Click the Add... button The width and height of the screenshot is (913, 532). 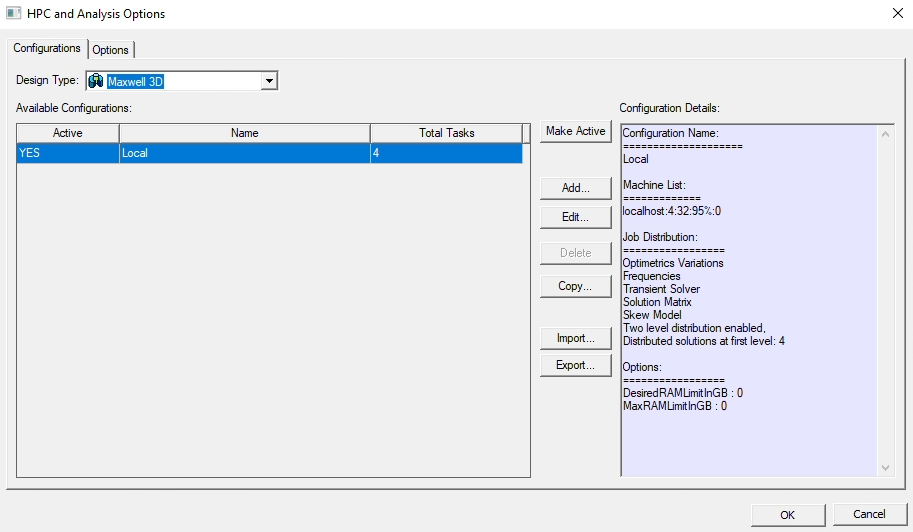(575, 188)
